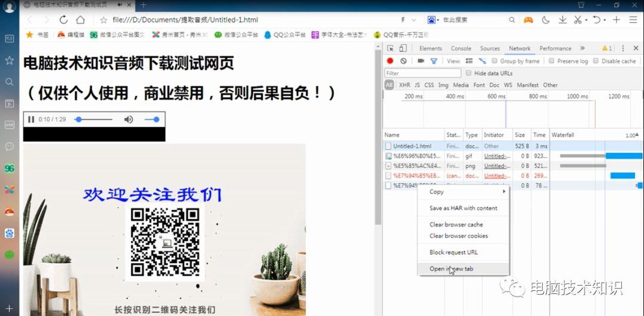The width and height of the screenshot is (644, 316).
Task: Filter requests by XHR
Action: (404, 85)
